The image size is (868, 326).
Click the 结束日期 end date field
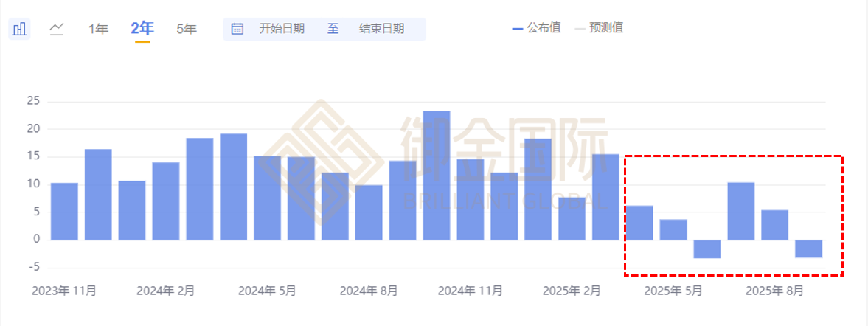click(x=381, y=29)
